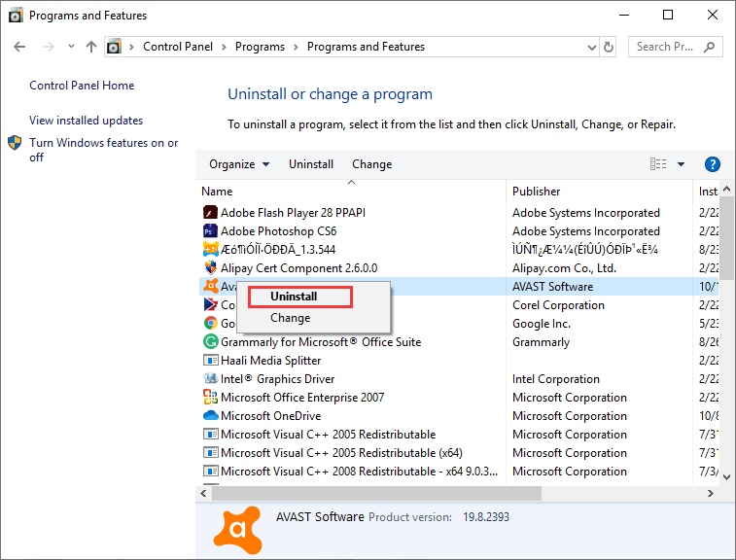This screenshot has width=736, height=560.
Task: Click the change view layout icon
Action: pyautogui.click(x=658, y=164)
